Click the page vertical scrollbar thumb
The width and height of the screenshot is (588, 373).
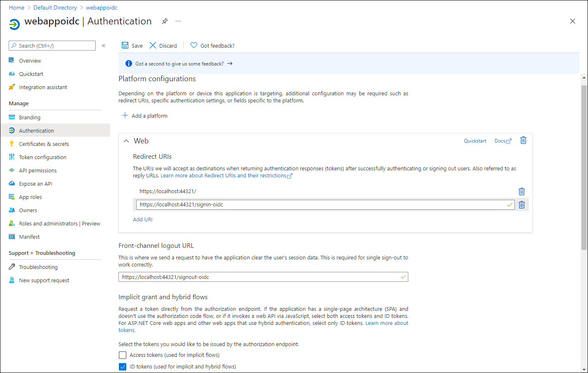584,167
